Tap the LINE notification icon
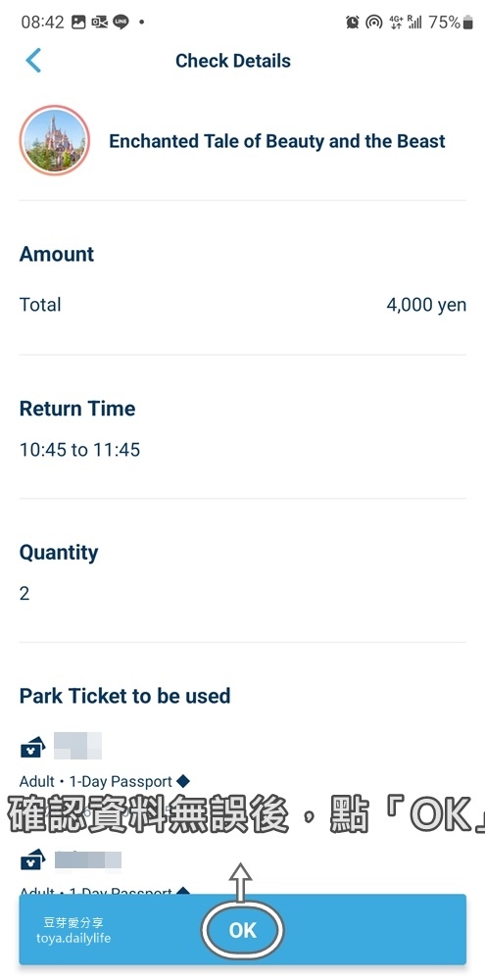The height and width of the screenshot is (980, 485). [121, 23]
